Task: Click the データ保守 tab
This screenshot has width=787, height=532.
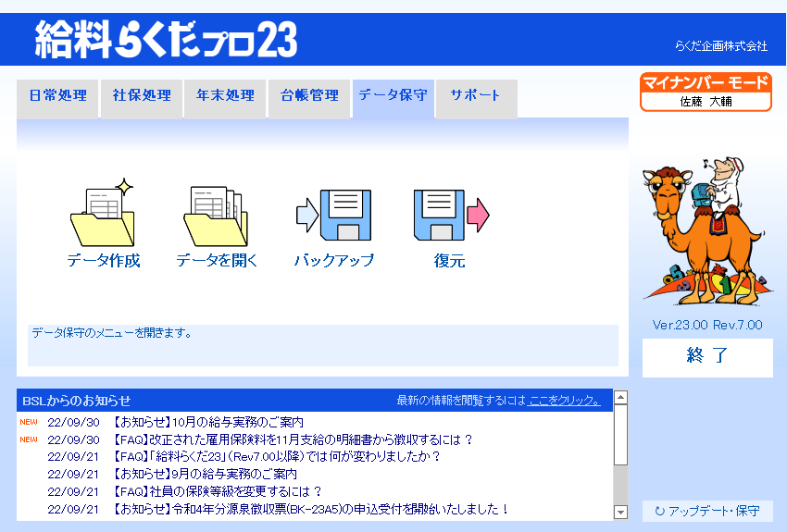Action: (393, 98)
